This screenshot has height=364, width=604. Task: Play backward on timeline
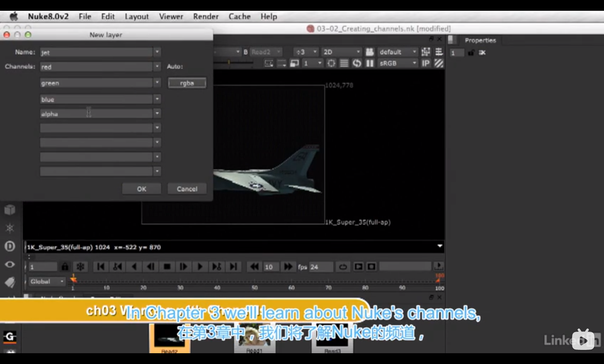(x=134, y=267)
